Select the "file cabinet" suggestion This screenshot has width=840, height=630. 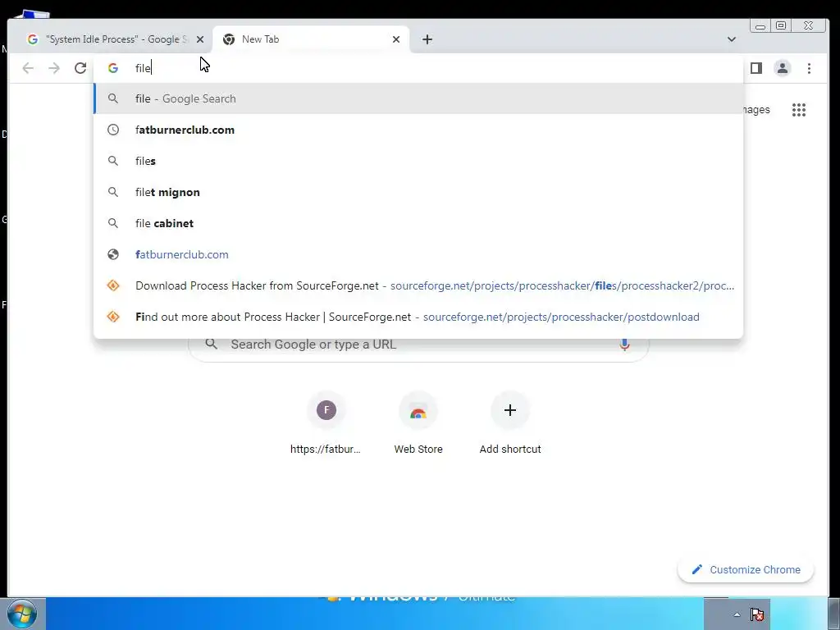tap(418, 223)
